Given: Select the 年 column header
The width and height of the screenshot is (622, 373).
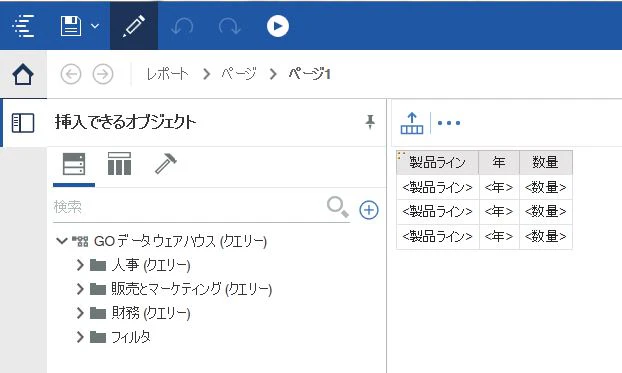Looking at the screenshot, I should tap(499, 162).
